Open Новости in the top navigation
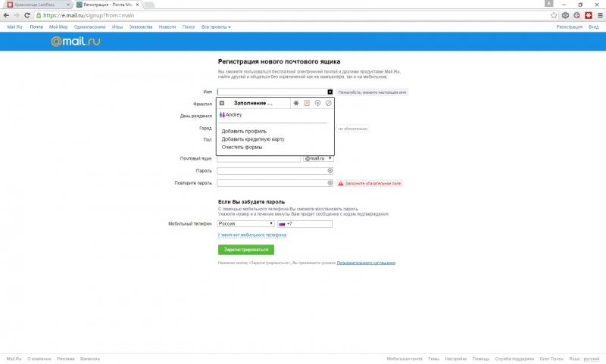This screenshot has width=606, height=364. coord(167,27)
